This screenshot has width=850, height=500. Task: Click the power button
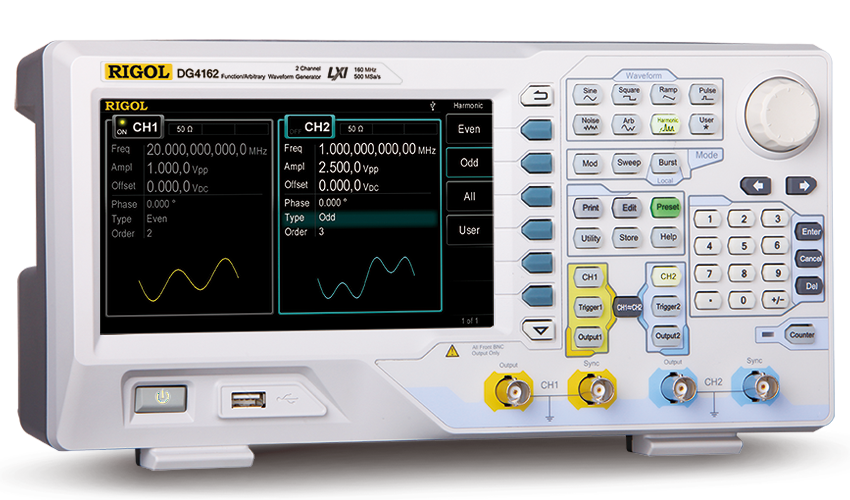tap(161, 399)
